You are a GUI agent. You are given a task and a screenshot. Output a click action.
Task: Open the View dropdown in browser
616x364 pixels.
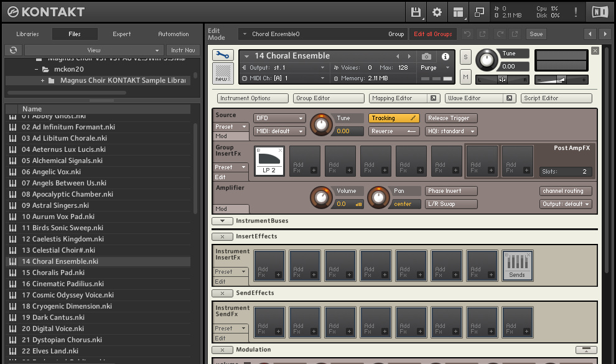[93, 50]
